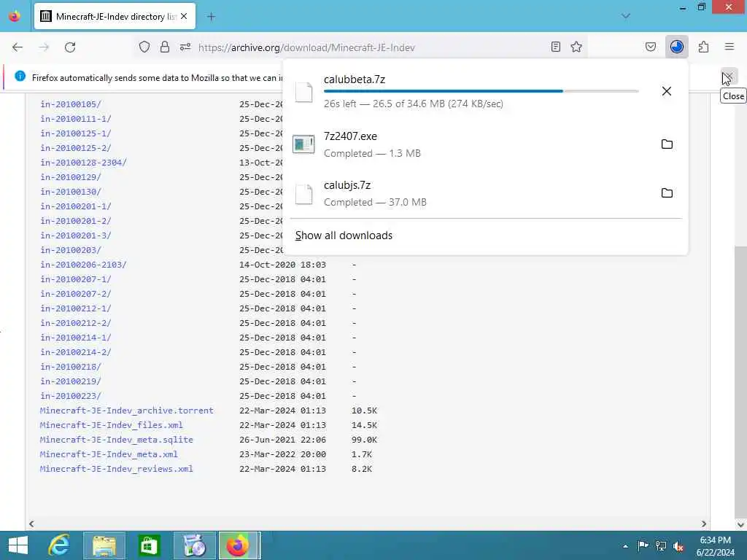Open in-20100219/ directory link
This screenshot has width=747, height=560.
coord(71,381)
